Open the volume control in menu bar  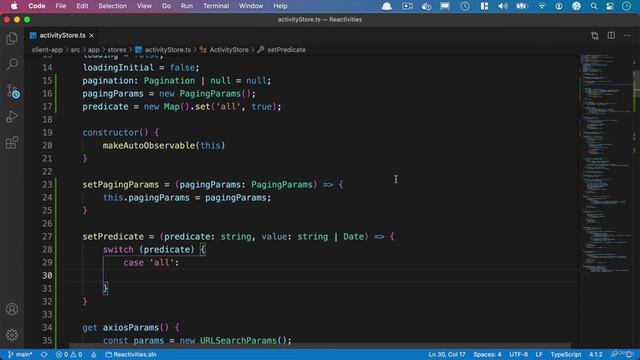pyautogui.click(x=503, y=6)
